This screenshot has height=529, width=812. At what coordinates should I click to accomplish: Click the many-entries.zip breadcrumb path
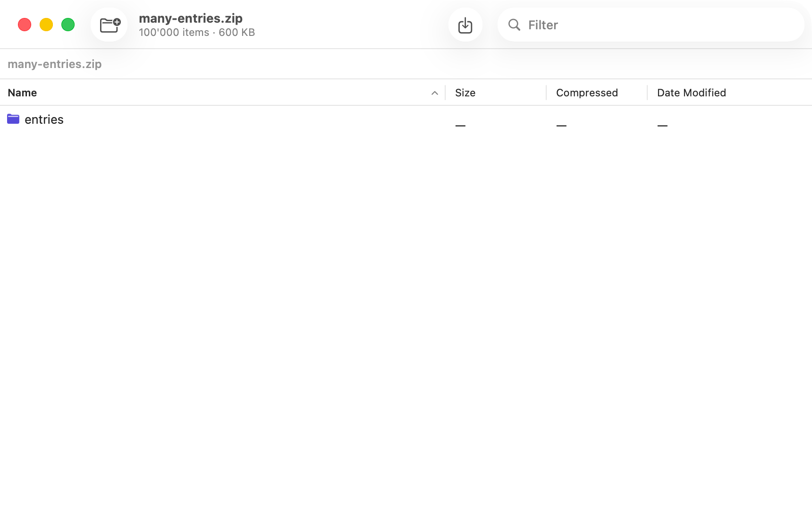[x=55, y=64]
